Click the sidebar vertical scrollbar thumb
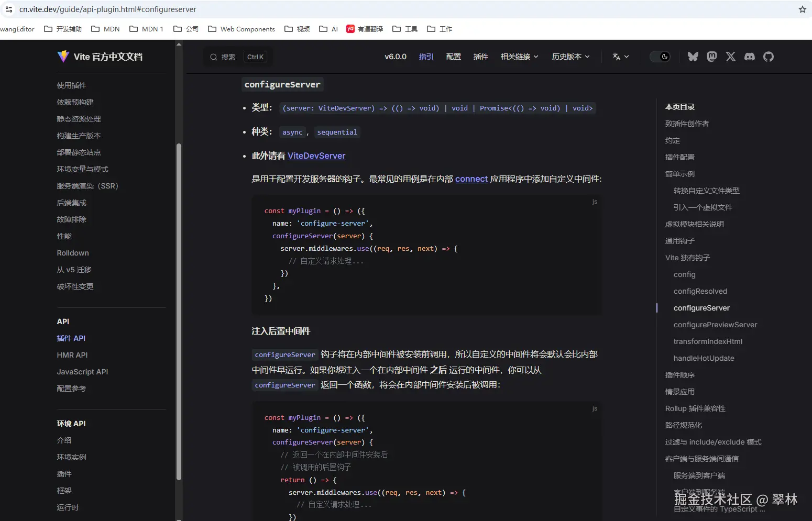This screenshot has width=812, height=521. (179, 312)
